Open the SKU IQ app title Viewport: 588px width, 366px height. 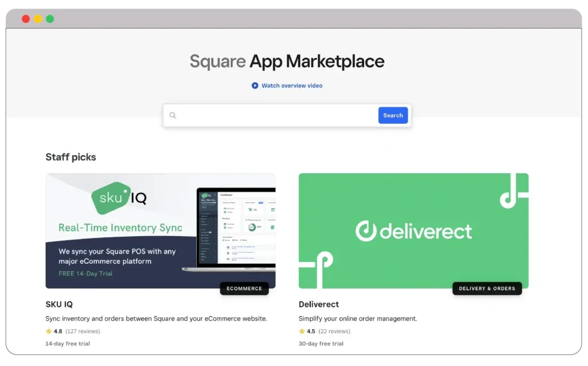(x=59, y=305)
